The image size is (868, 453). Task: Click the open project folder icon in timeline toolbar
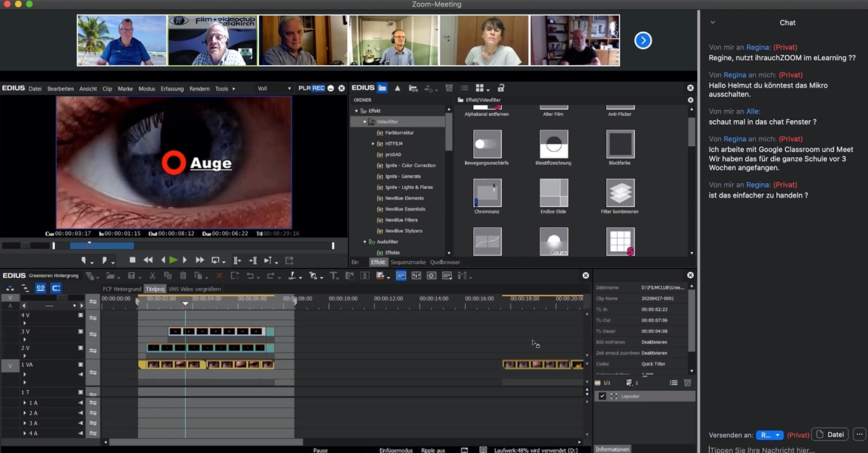point(110,276)
